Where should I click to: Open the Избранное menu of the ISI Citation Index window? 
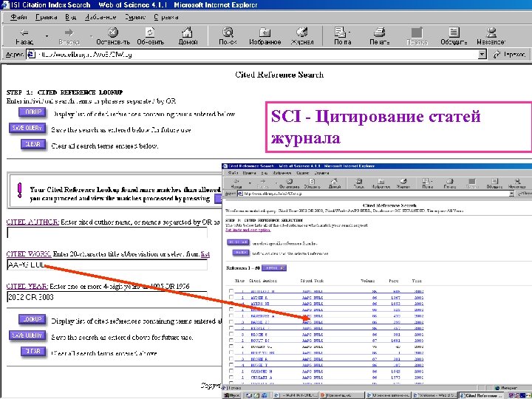point(100,17)
